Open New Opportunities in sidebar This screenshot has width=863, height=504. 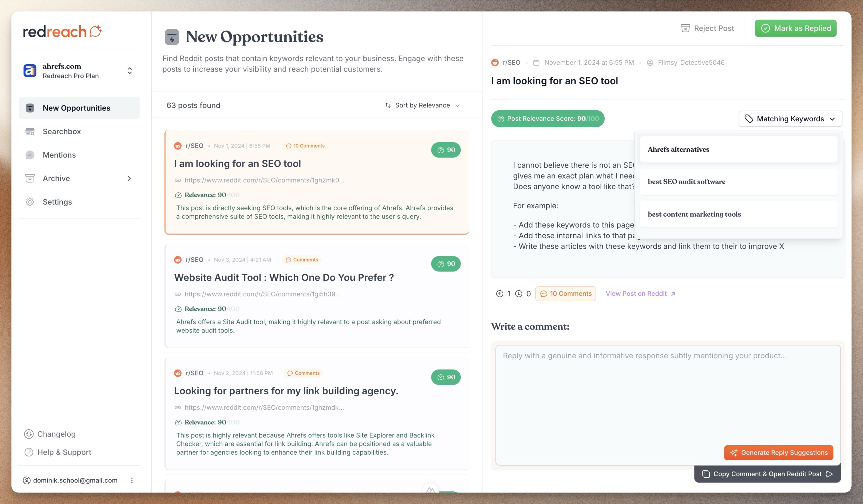(x=79, y=108)
